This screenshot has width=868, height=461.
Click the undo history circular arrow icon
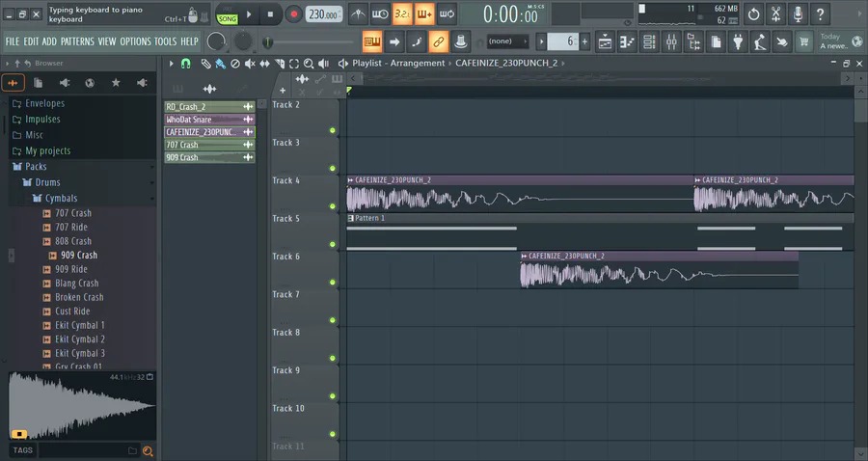pos(753,14)
